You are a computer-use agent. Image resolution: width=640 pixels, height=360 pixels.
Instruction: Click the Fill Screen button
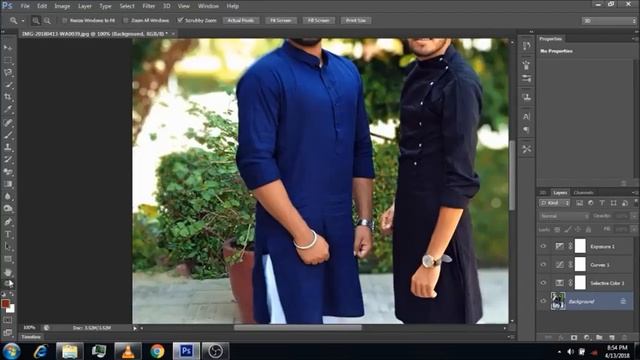tap(319, 20)
